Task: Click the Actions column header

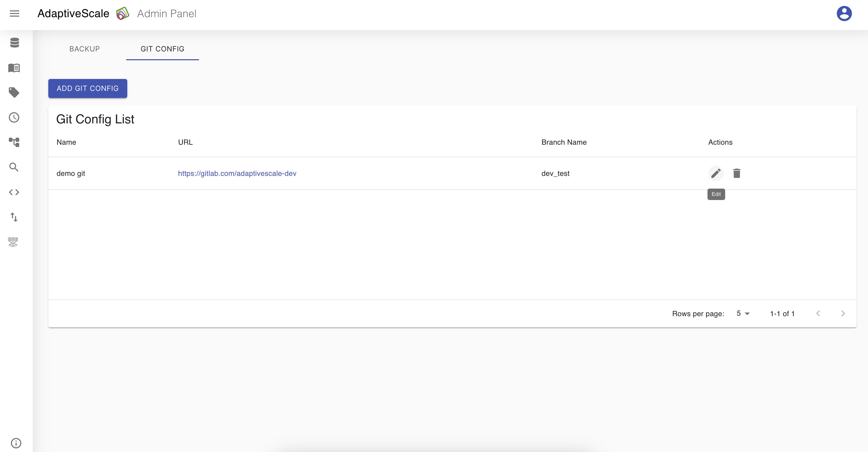Action: click(720, 142)
